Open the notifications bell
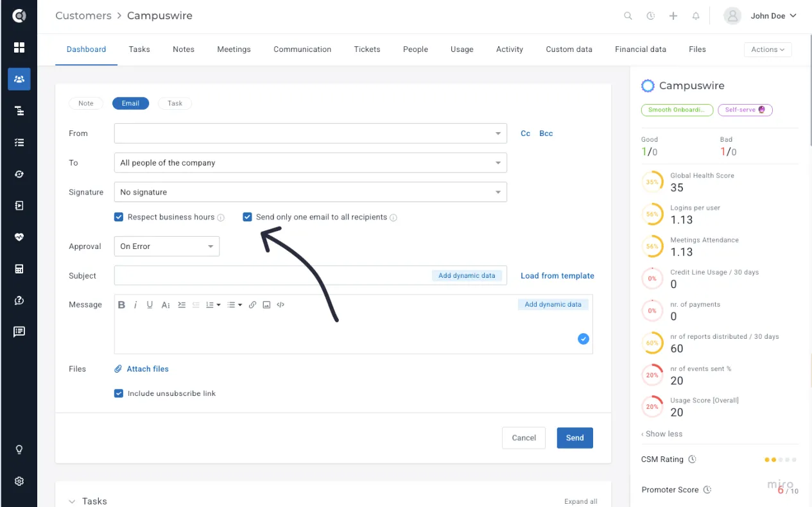 696,16
